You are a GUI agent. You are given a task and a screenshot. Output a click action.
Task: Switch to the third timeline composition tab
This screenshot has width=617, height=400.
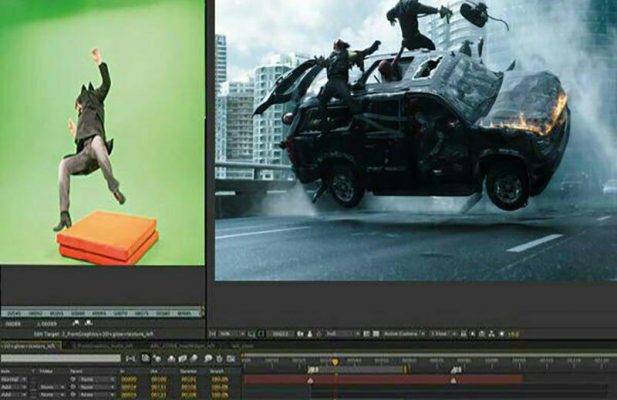[183, 346]
